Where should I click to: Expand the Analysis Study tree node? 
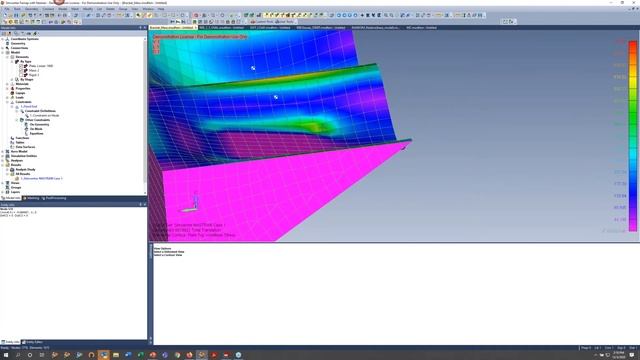click(x=7, y=169)
